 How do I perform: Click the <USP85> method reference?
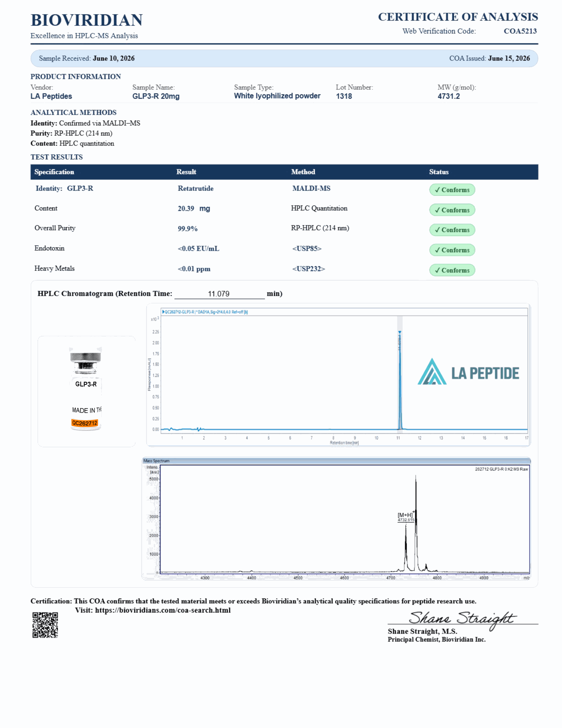[307, 249]
